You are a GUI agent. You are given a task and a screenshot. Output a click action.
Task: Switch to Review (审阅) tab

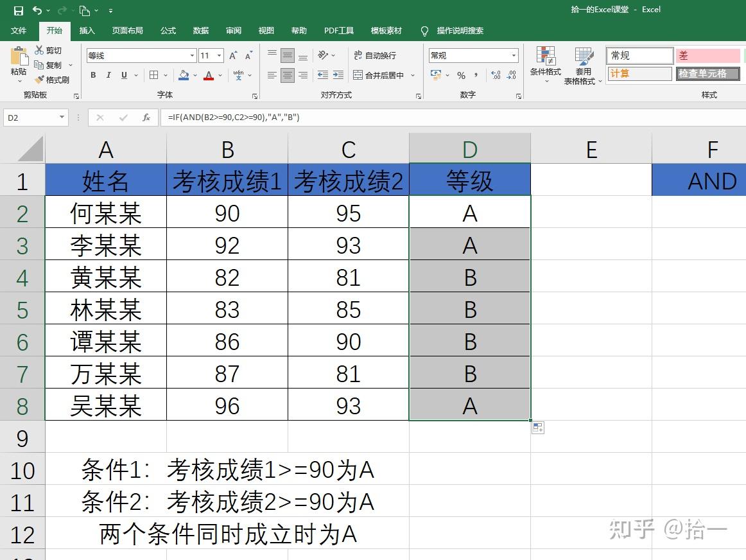coord(234,30)
